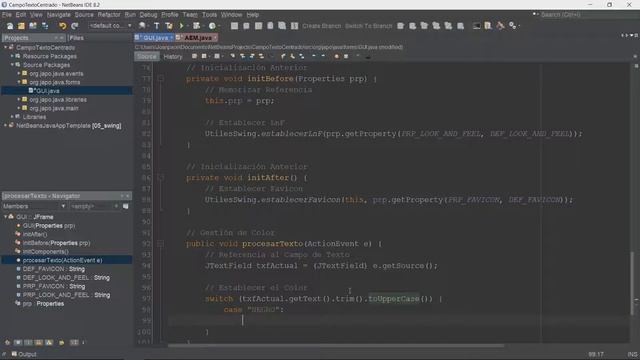This screenshot has height=360, width=640.
Task: Click the Switch To Branch button
Action: click(x=369, y=26)
